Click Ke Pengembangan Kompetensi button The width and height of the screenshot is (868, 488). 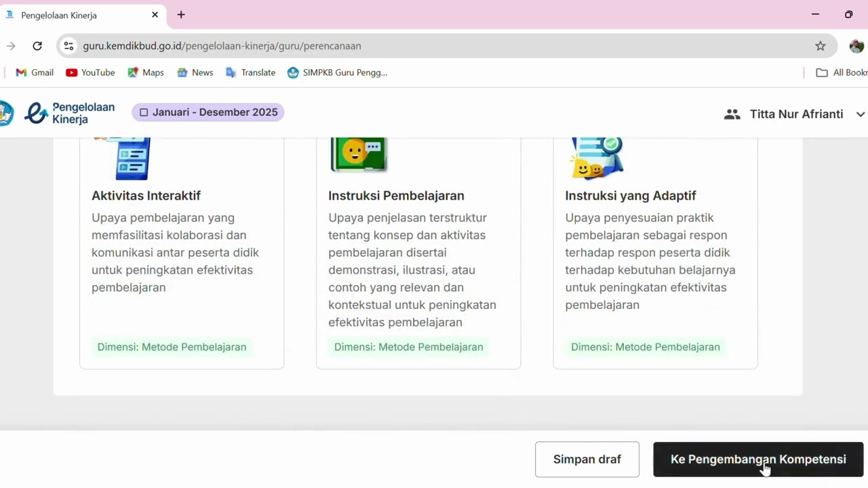758,460
